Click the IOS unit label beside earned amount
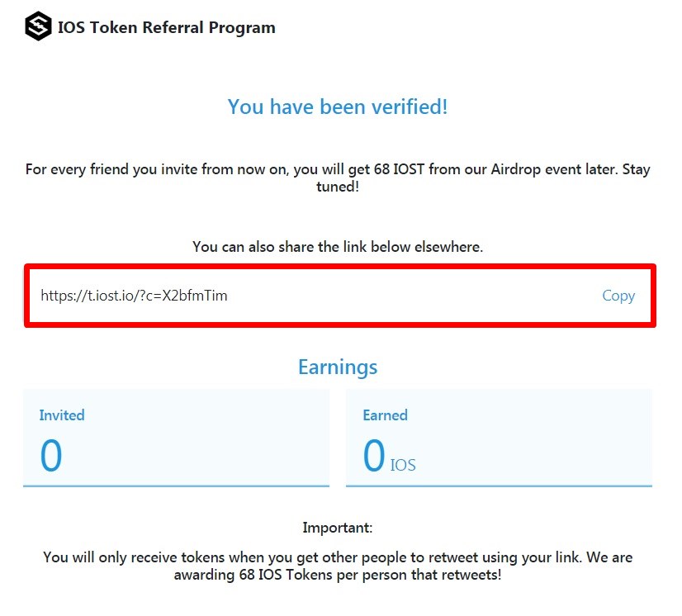This screenshot has height=616, width=682. [x=403, y=465]
